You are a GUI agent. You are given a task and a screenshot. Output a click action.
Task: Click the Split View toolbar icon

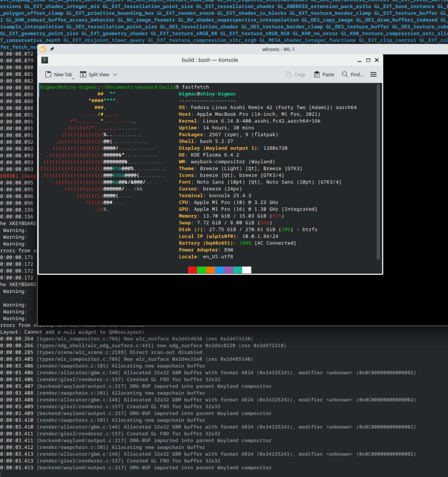pyautogui.click(x=83, y=75)
